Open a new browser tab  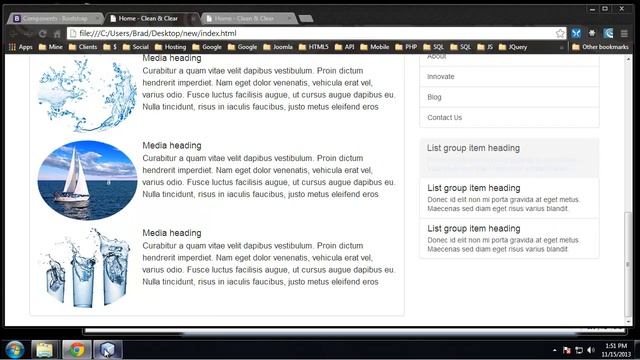click(x=306, y=18)
